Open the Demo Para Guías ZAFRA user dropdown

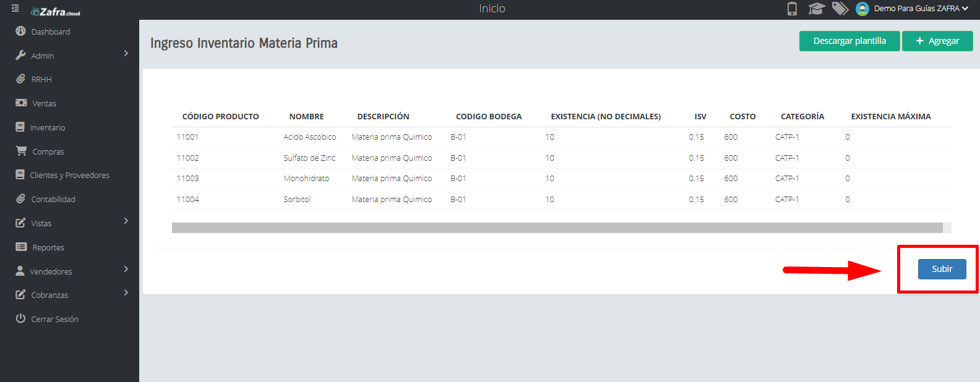click(921, 9)
